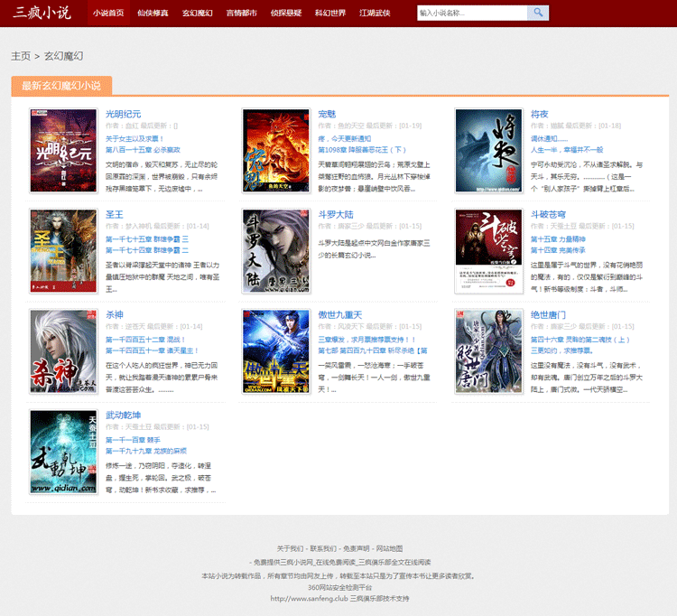Open the 武动乾坤 book cover
This screenshot has width=677, height=616.
[x=63, y=452]
